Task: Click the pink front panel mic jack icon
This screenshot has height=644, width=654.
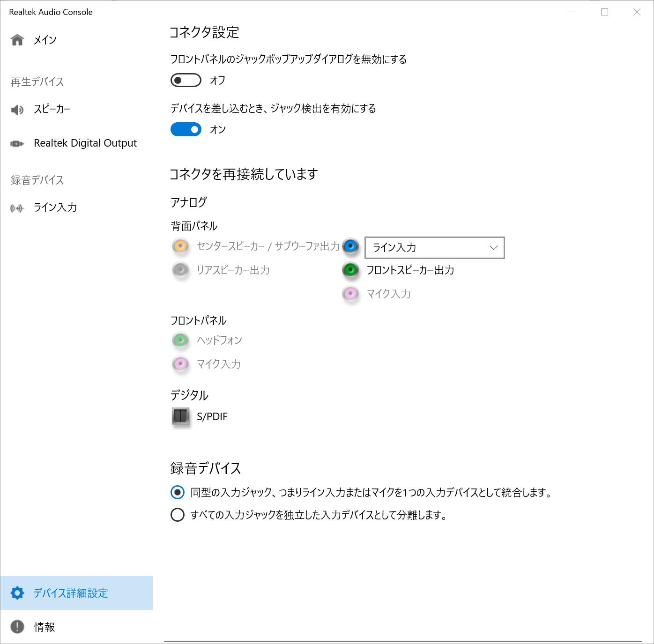Action: click(180, 364)
